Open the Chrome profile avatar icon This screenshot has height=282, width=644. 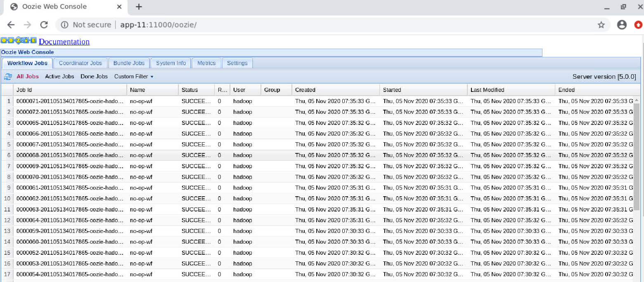click(x=622, y=25)
